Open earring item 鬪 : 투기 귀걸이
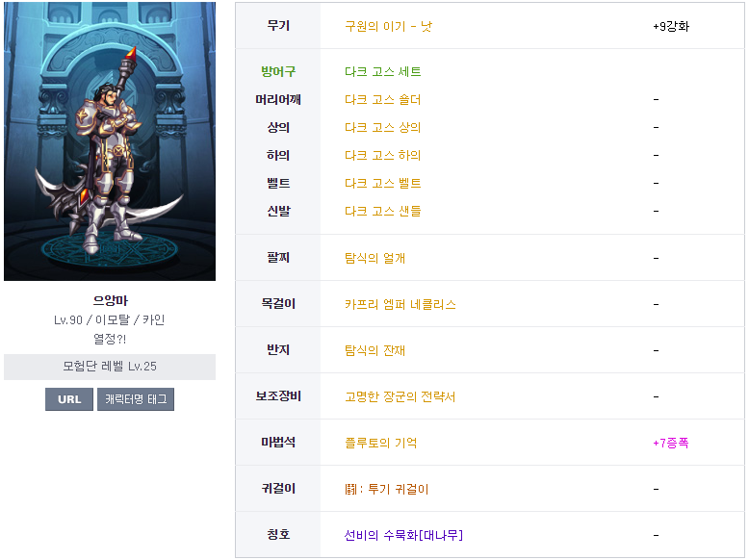749x560 pixels. (x=386, y=490)
